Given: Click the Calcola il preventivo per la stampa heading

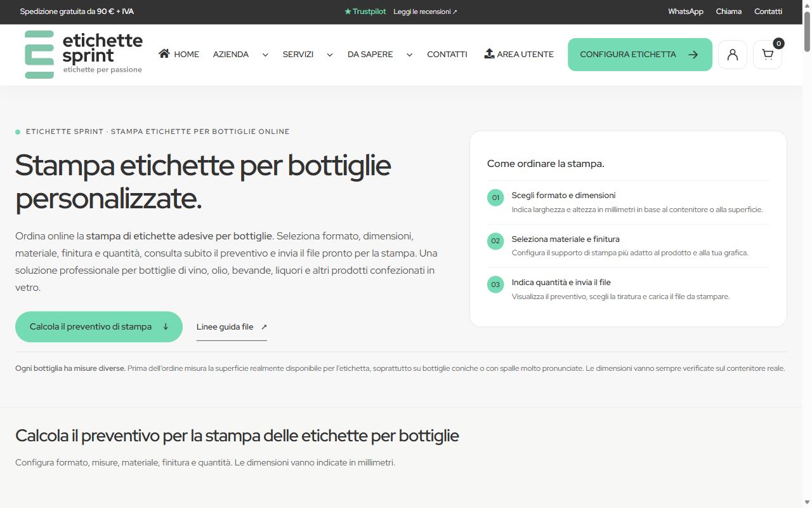Looking at the screenshot, I should point(237,436).
